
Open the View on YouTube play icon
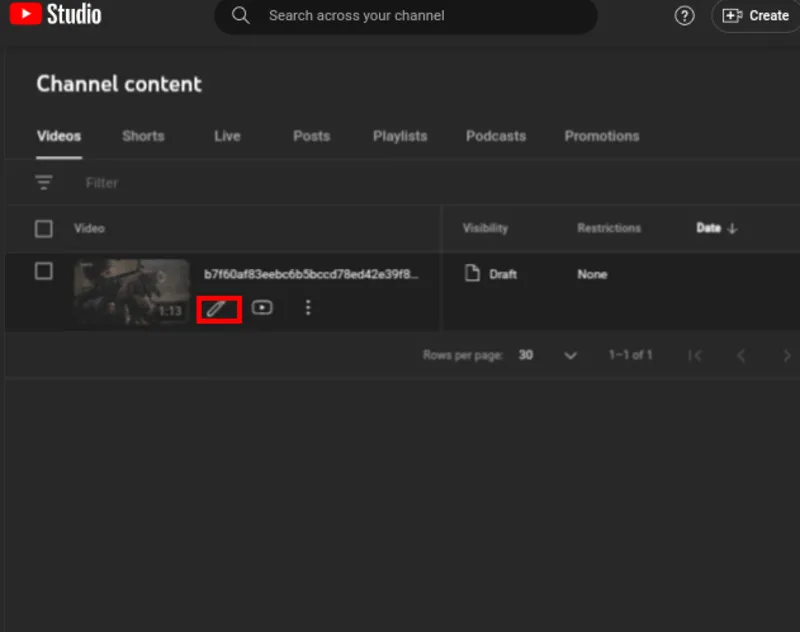tap(262, 308)
